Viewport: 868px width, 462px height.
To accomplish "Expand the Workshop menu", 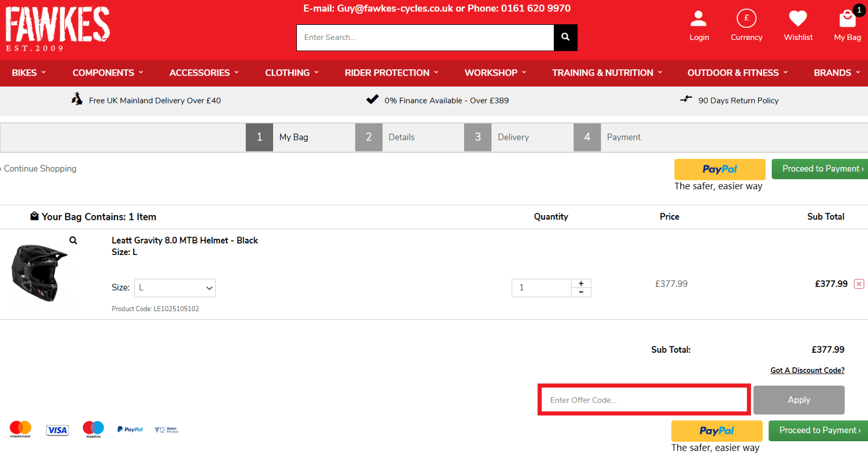I will click(x=496, y=73).
